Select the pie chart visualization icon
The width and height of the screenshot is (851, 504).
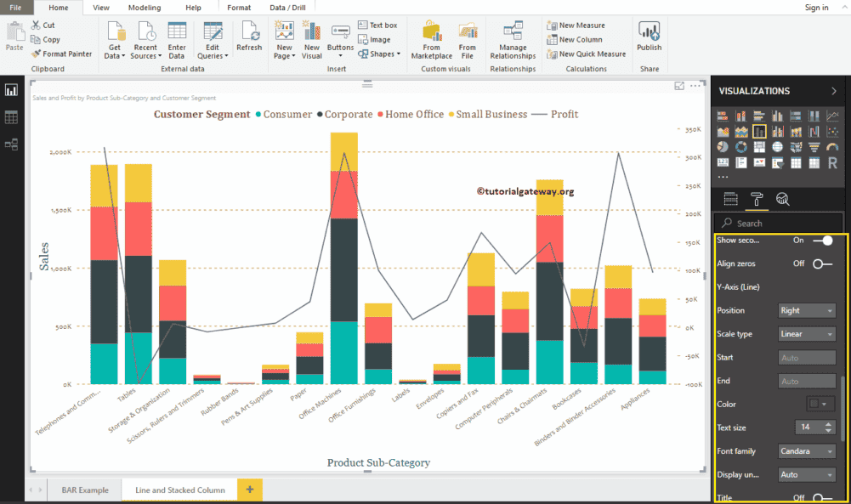[x=722, y=146]
